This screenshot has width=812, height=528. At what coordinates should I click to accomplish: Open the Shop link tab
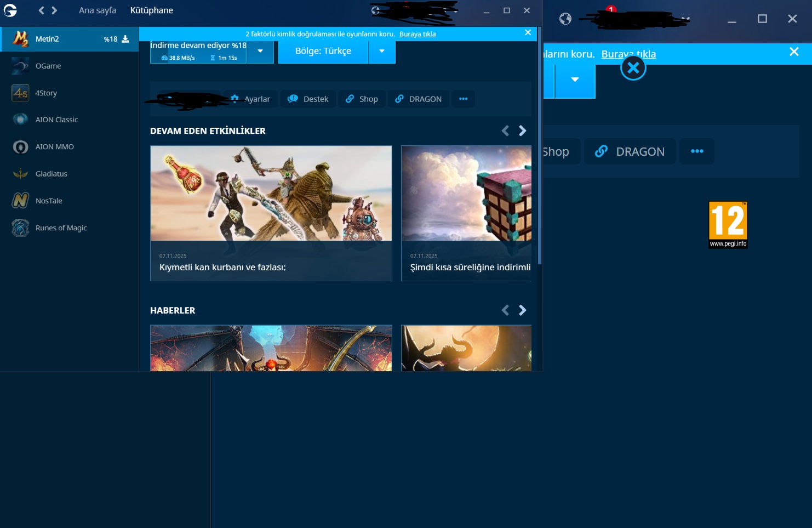coord(362,99)
